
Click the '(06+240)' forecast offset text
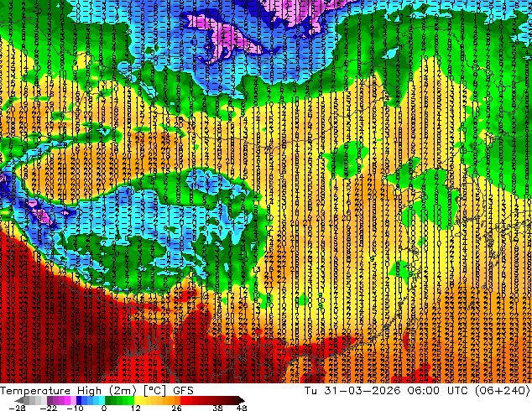tap(502, 391)
